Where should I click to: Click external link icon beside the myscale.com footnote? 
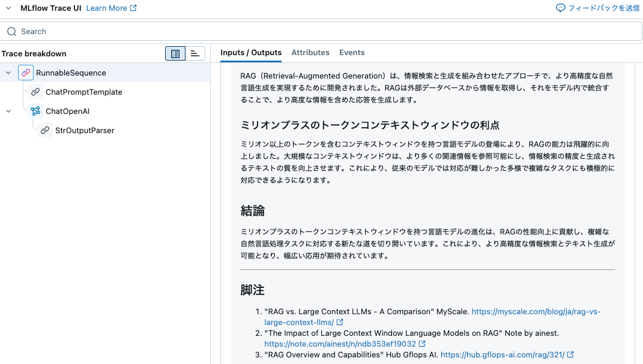pos(340,321)
